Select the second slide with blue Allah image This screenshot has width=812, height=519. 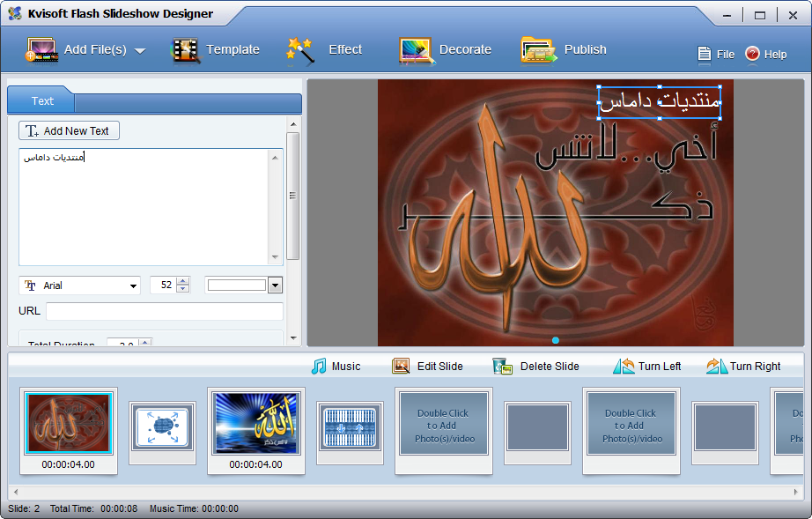[255, 423]
